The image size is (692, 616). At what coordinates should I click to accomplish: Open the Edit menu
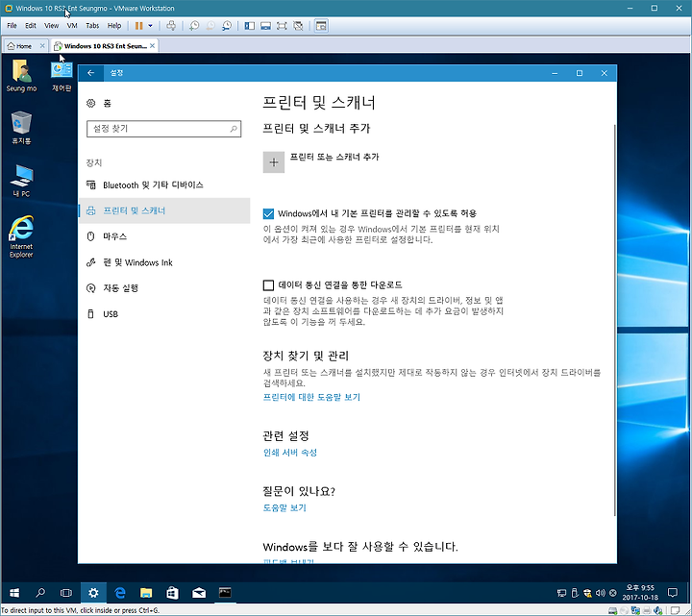(31, 26)
